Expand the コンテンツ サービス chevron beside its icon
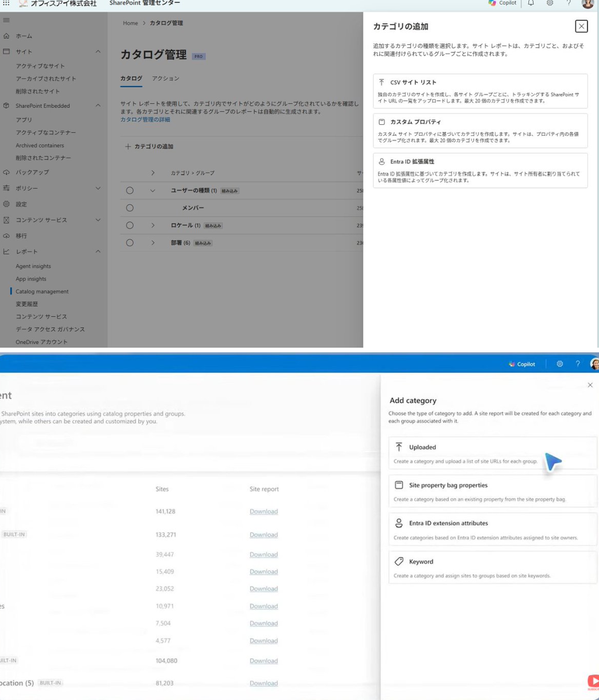 97,220
